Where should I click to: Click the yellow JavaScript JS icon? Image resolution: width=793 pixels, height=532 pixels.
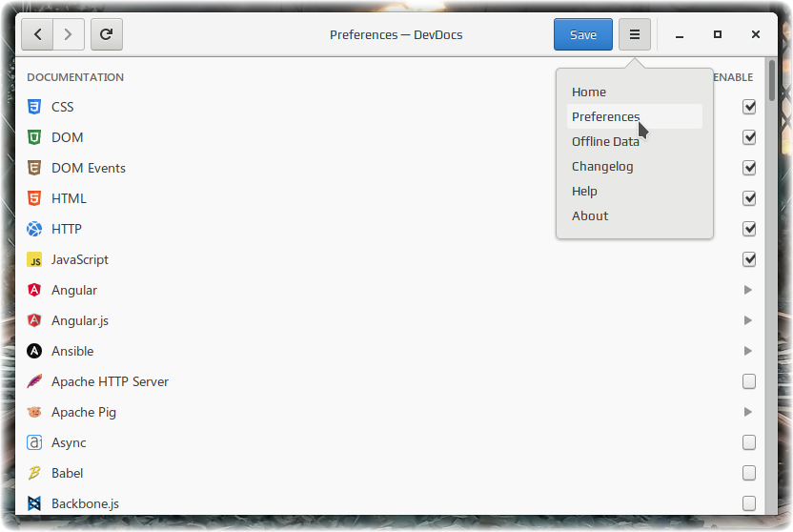pyautogui.click(x=34, y=260)
